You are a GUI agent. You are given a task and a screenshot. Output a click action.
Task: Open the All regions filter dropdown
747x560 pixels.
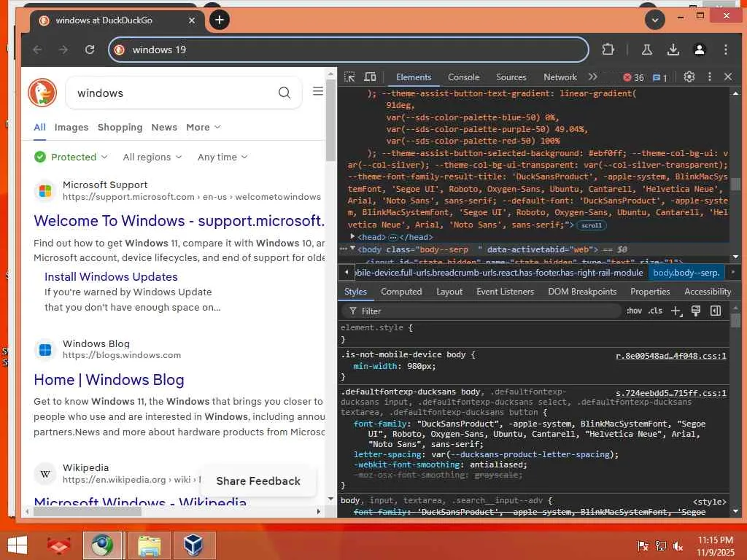pyautogui.click(x=152, y=157)
